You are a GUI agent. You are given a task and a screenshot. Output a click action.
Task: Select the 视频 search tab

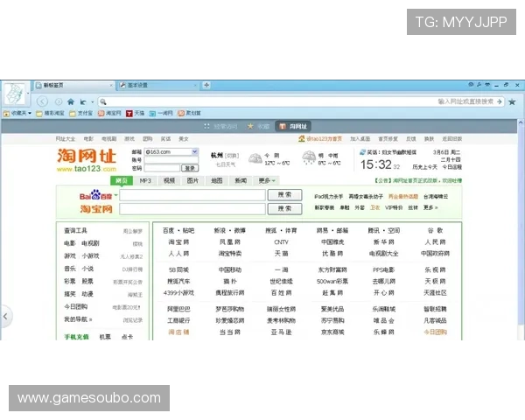point(170,181)
